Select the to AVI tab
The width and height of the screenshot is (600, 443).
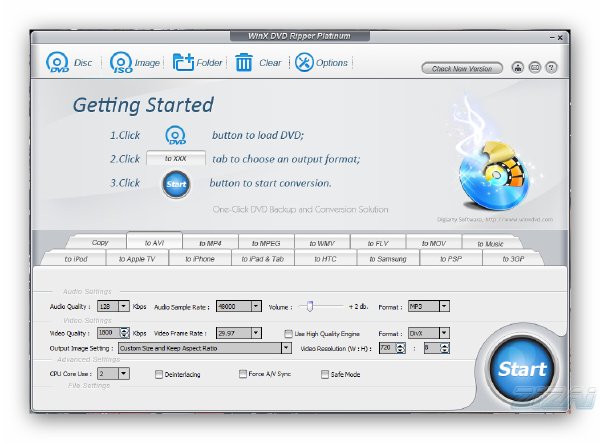(154, 243)
